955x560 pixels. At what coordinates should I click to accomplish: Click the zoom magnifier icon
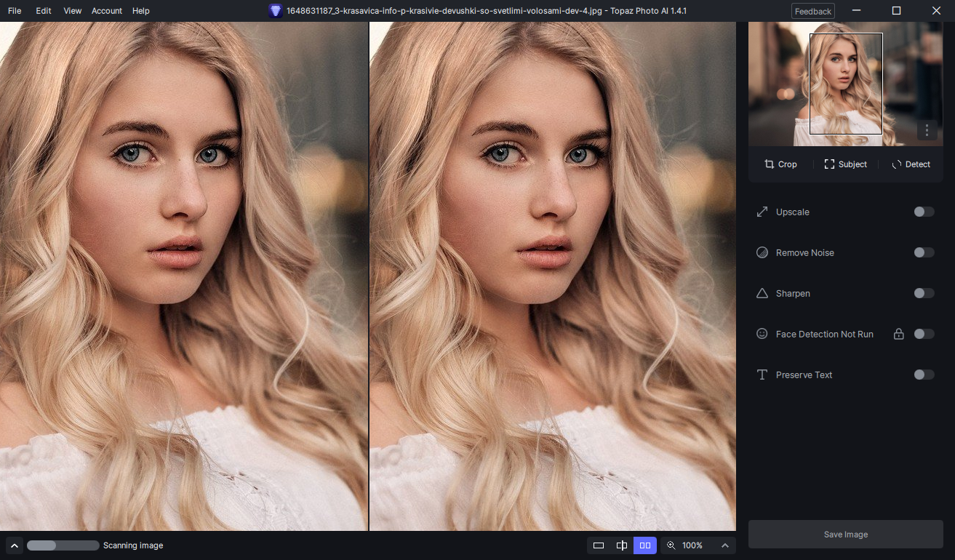coord(671,545)
